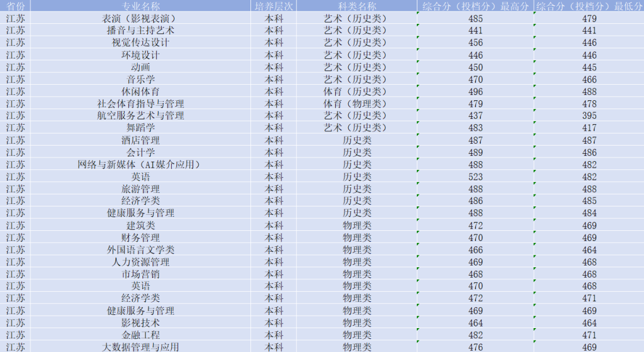Image resolution: width=644 pixels, height=352 pixels.
Task: Click the 金融工程 cell
Action: coord(141,335)
